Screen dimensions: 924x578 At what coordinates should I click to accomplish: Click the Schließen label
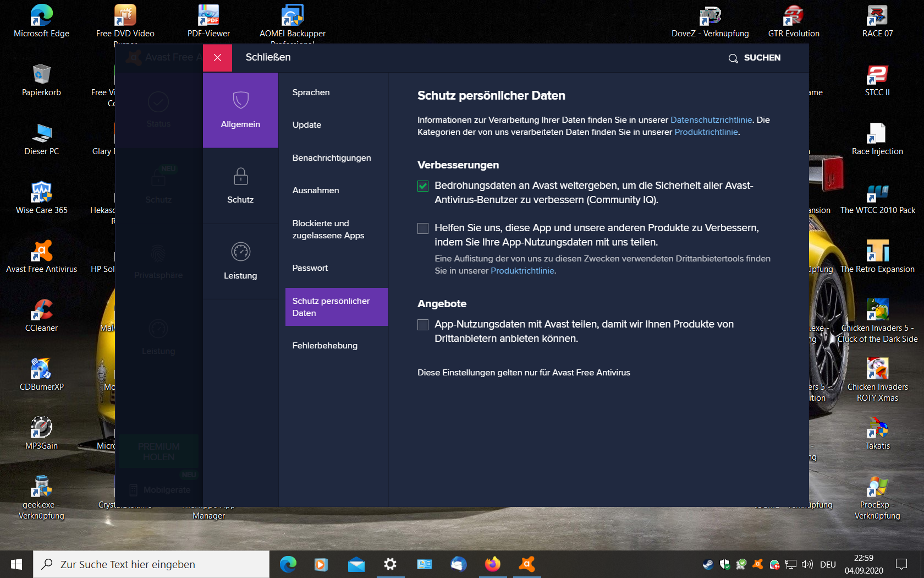pos(268,57)
